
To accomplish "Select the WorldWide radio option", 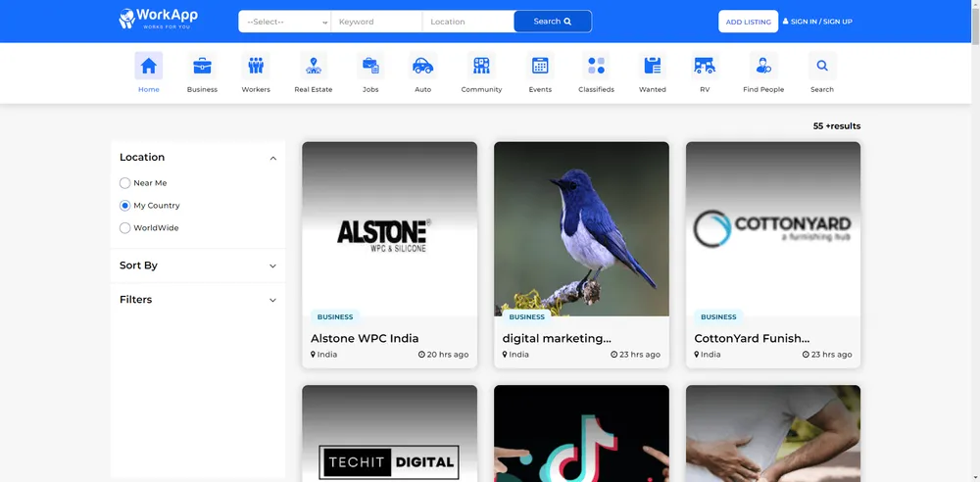I will coord(125,228).
